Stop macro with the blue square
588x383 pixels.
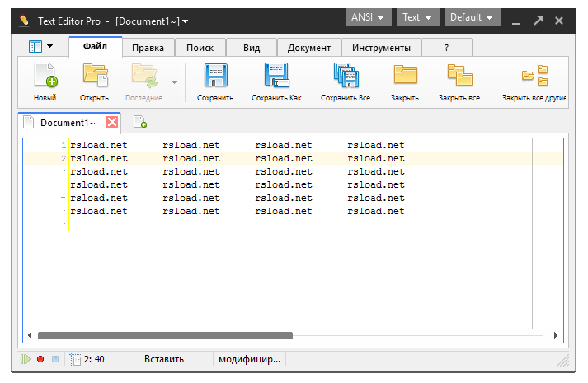pos(55,359)
